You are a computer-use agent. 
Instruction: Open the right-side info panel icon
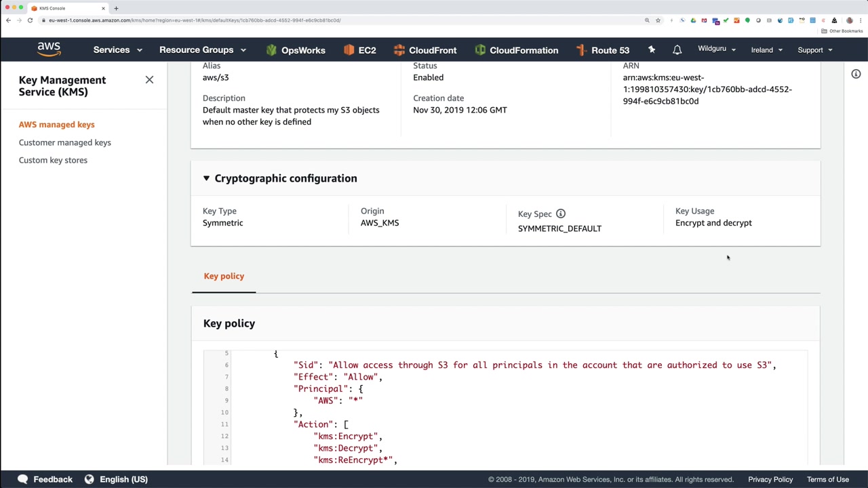click(856, 74)
